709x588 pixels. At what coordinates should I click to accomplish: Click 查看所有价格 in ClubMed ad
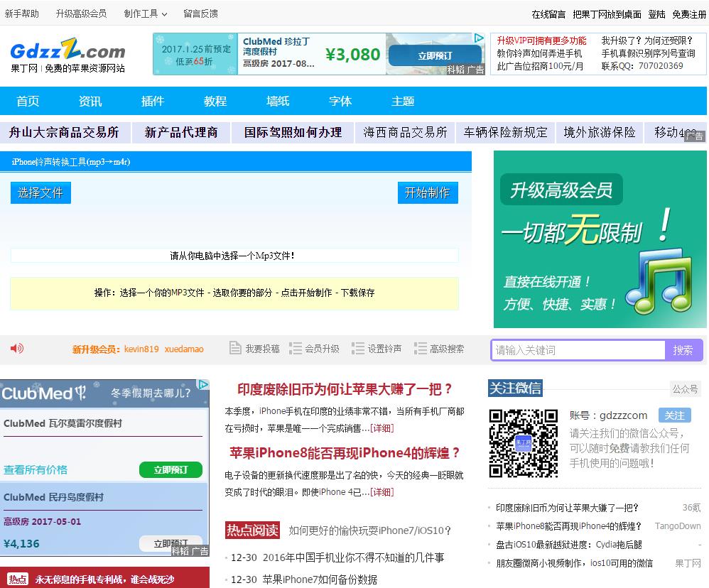[36, 470]
